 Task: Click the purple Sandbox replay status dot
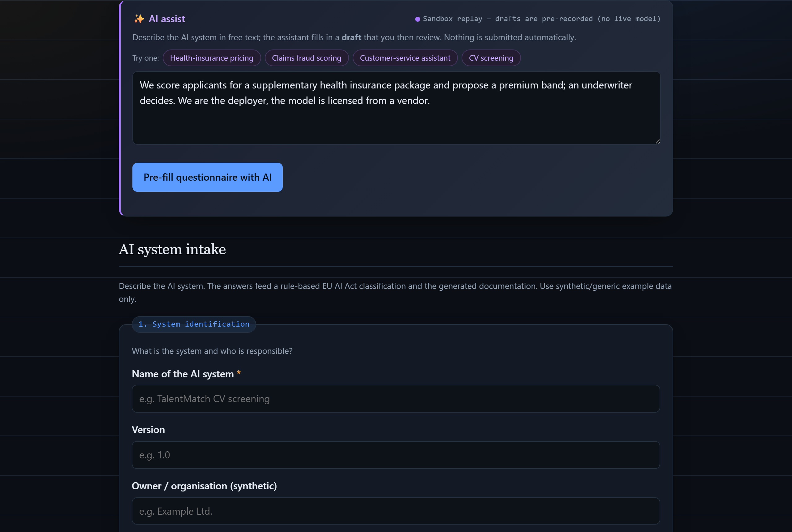click(417, 19)
